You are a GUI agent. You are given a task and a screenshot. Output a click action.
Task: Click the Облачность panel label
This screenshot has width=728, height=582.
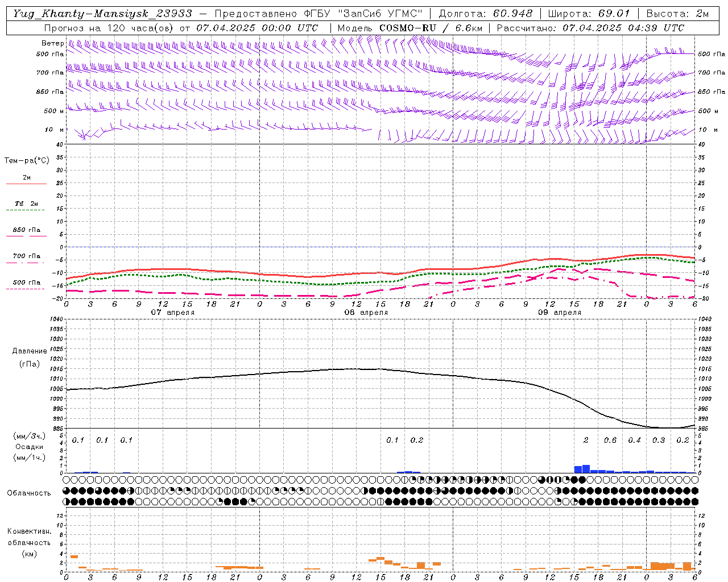click(x=29, y=493)
